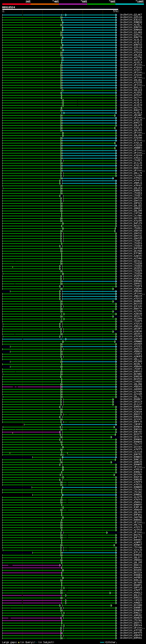
Task: Select the UniRef100_B9N7T8 label
Action: 131,37
